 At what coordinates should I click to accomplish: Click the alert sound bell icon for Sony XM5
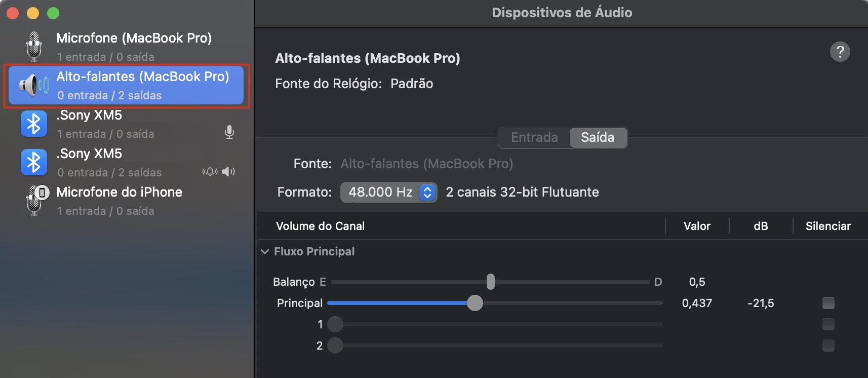210,171
